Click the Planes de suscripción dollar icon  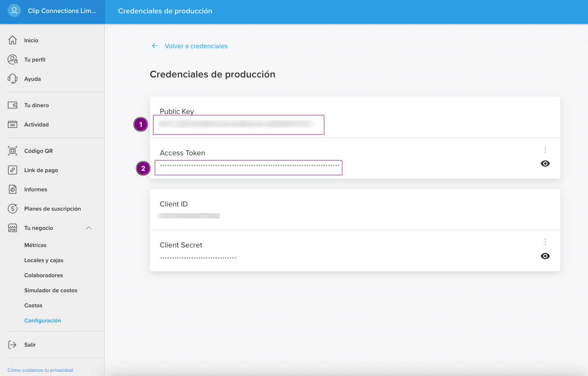pos(13,209)
